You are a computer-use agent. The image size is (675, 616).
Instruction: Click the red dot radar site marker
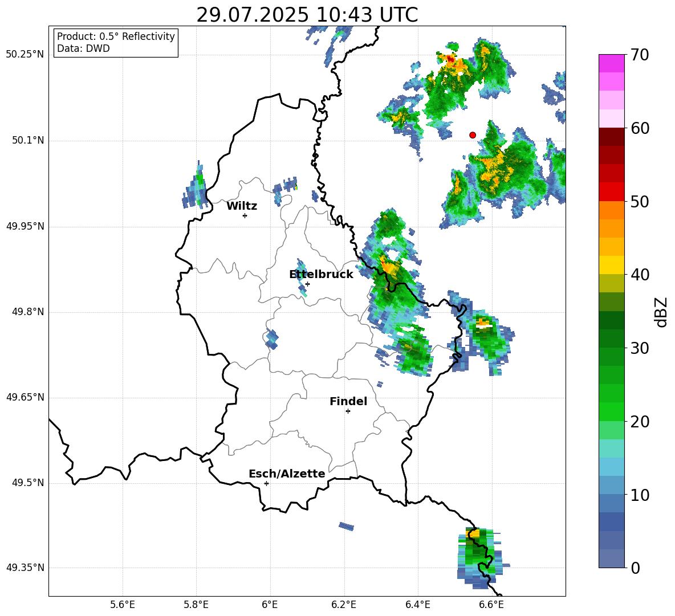[473, 135]
